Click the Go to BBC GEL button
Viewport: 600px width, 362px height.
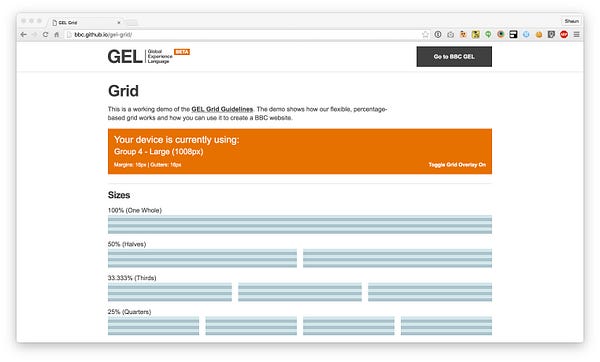pos(454,57)
